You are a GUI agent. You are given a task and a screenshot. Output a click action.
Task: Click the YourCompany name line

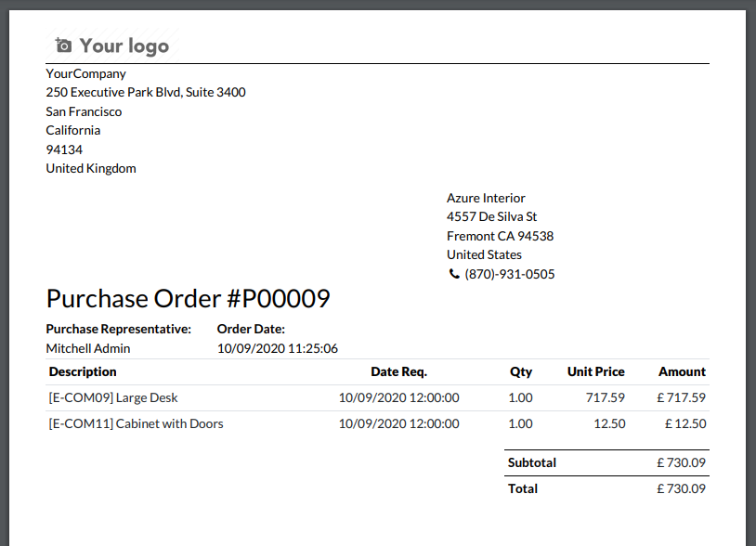pyautogui.click(x=86, y=73)
